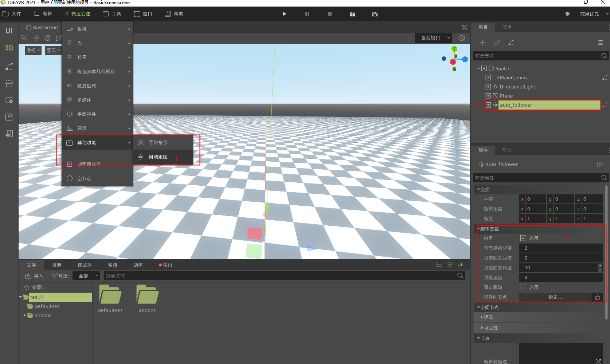Select the move tool
The image size is (610, 364).
37,38
